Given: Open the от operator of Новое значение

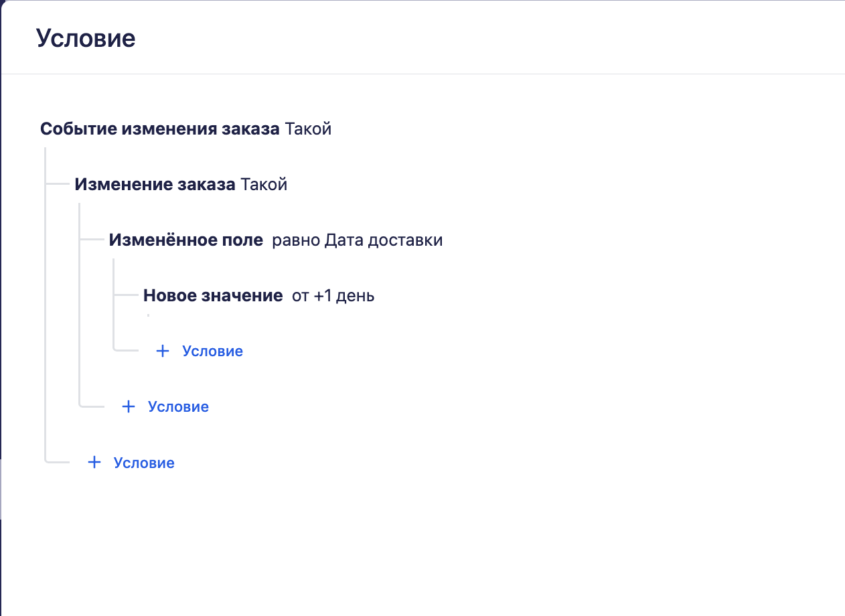Looking at the screenshot, I should coord(300,295).
